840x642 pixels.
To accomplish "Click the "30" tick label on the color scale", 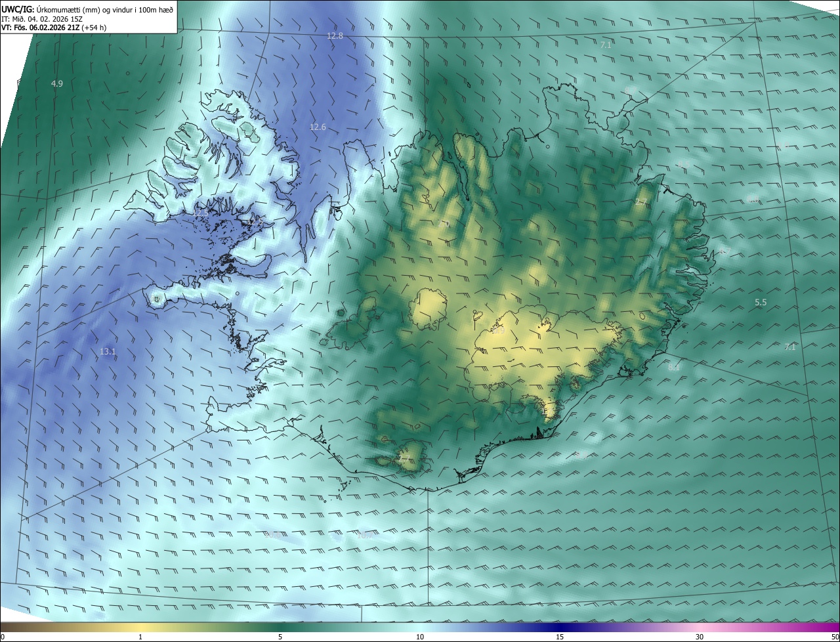I will pyautogui.click(x=700, y=637).
